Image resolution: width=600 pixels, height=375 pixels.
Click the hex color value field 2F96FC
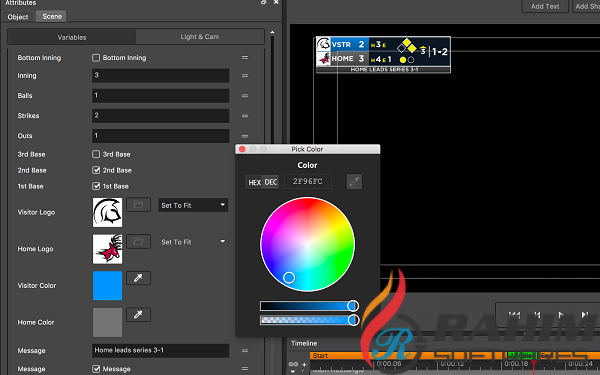(x=308, y=181)
